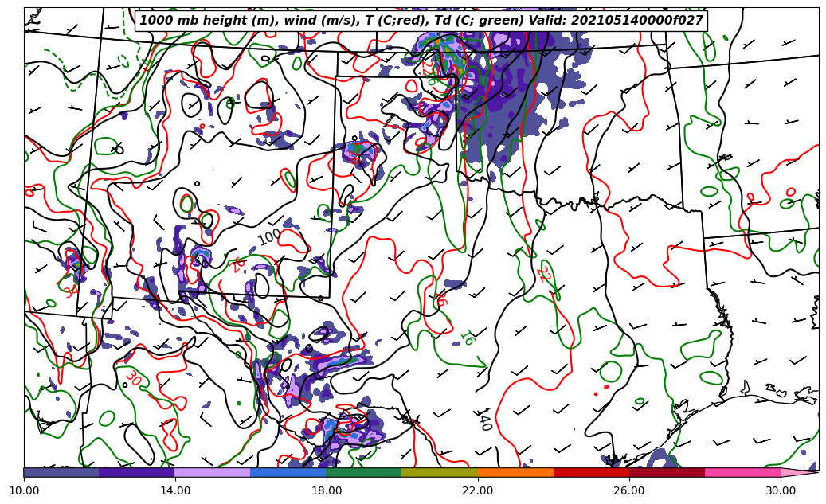Image resolution: width=826 pixels, height=504 pixels.
Task: Select the dark indigo 12–14 colorbar segment
Action: [137, 472]
